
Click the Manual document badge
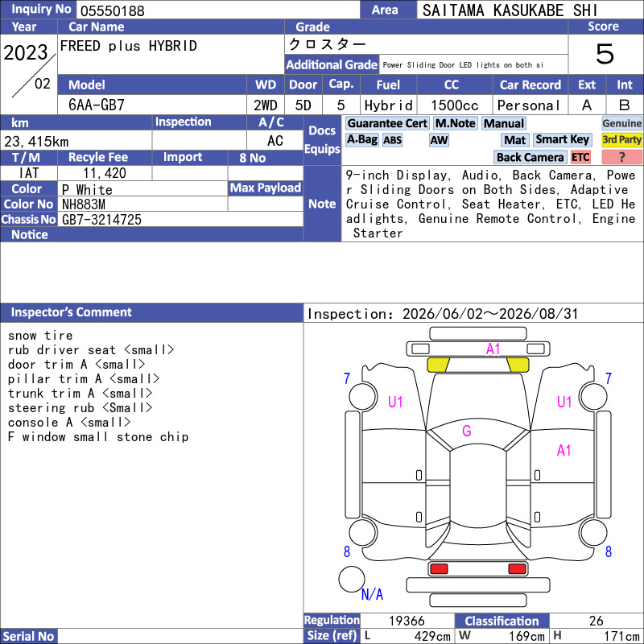tap(504, 123)
